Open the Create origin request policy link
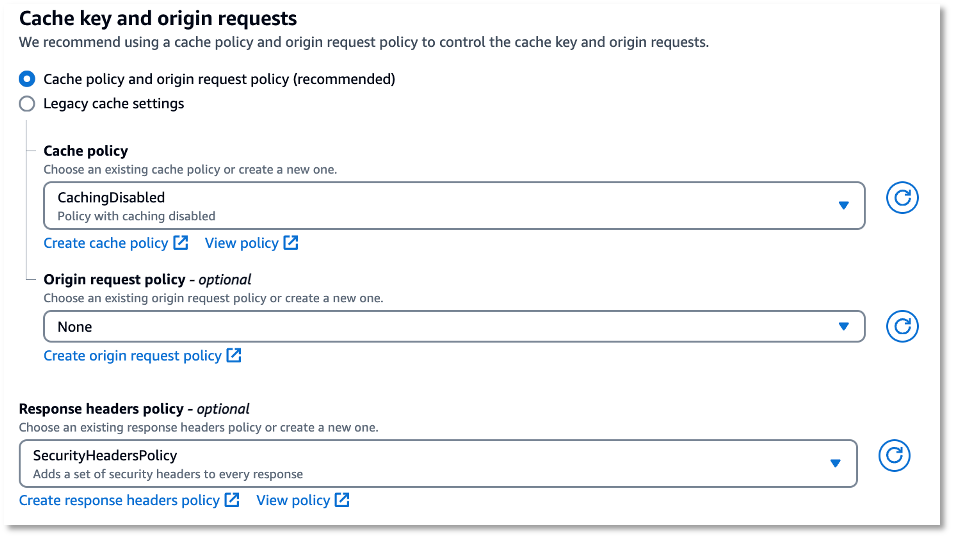 coord(133,355)
